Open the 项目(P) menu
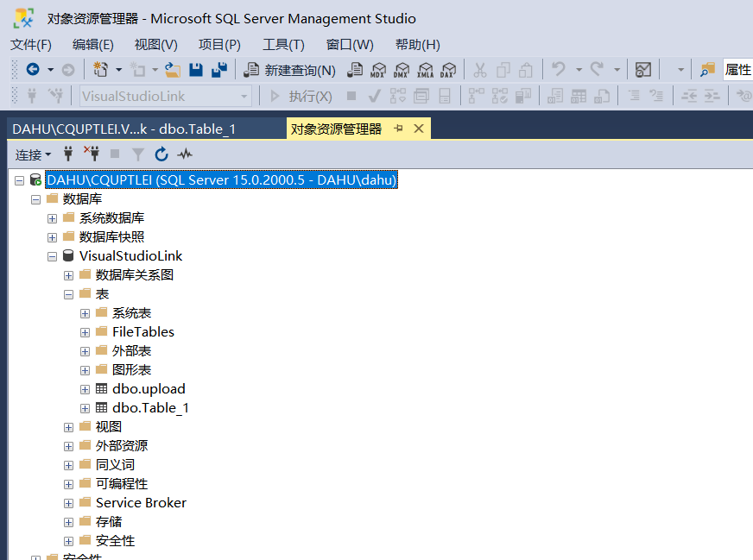Viewport: 753px width, 560px height. click(219, 45)
